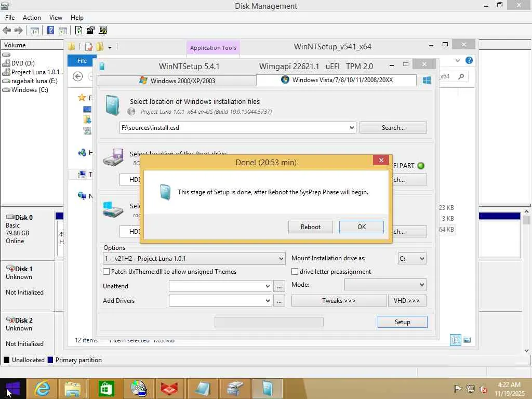Click the Forward arrow in Disk Management toolbar
This screenshot has width=532, height=399.
pyautogui.click(x=19, y=31)
